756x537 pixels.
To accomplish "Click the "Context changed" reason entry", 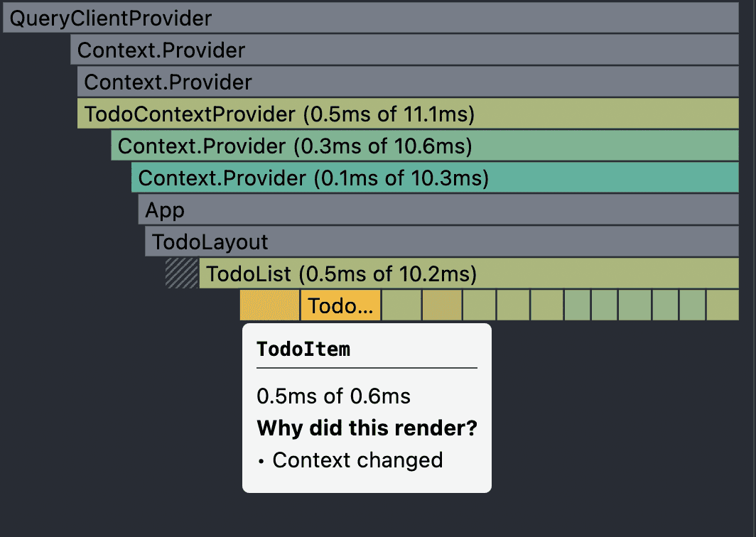I will 357,460.
